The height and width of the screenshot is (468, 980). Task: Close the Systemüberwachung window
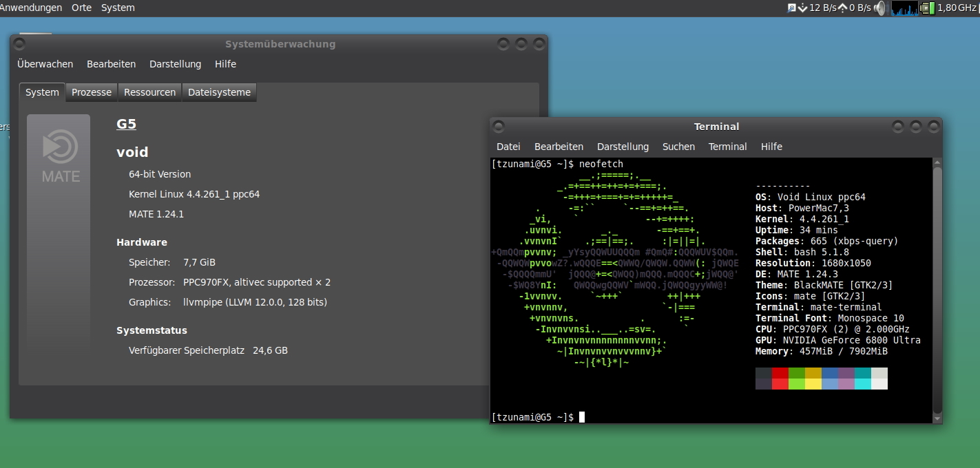click(539, 44)
